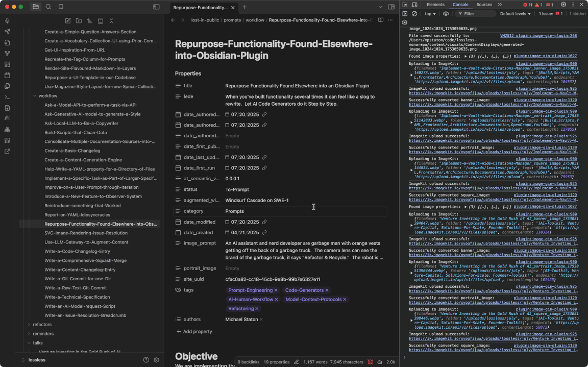Create a new note with the pencil icon
This screenshot has height=367, width=588.
pos(68,21)
